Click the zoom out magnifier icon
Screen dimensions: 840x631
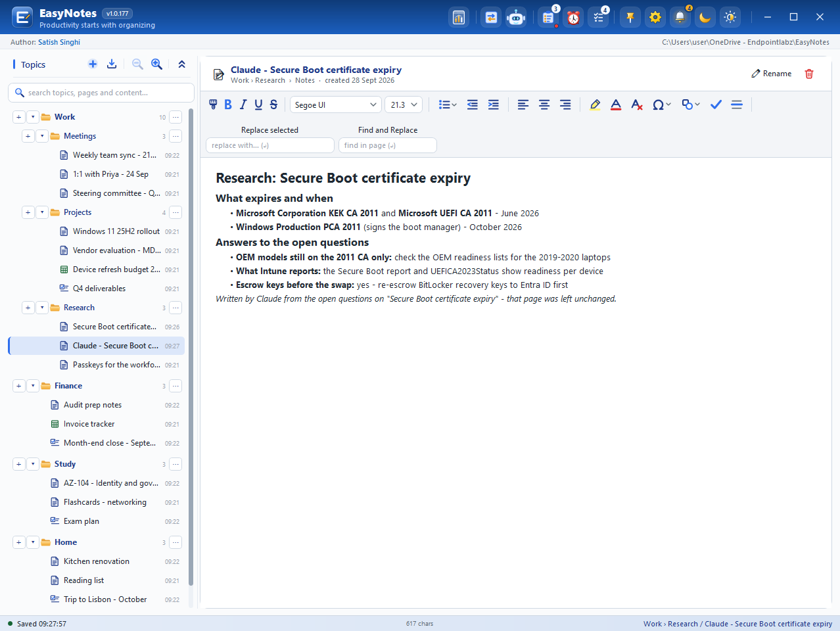point(137,64)
